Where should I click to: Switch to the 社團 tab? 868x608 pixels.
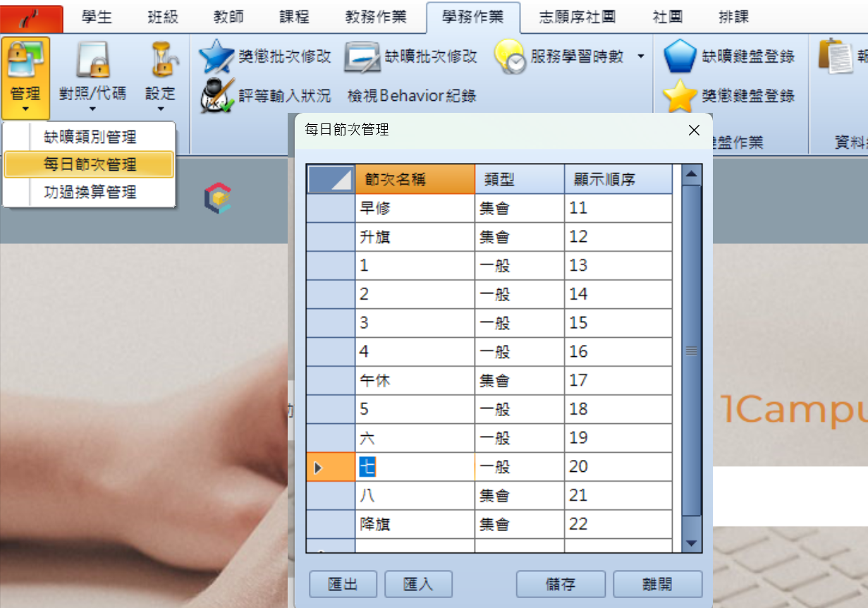[x=667, y=18]
